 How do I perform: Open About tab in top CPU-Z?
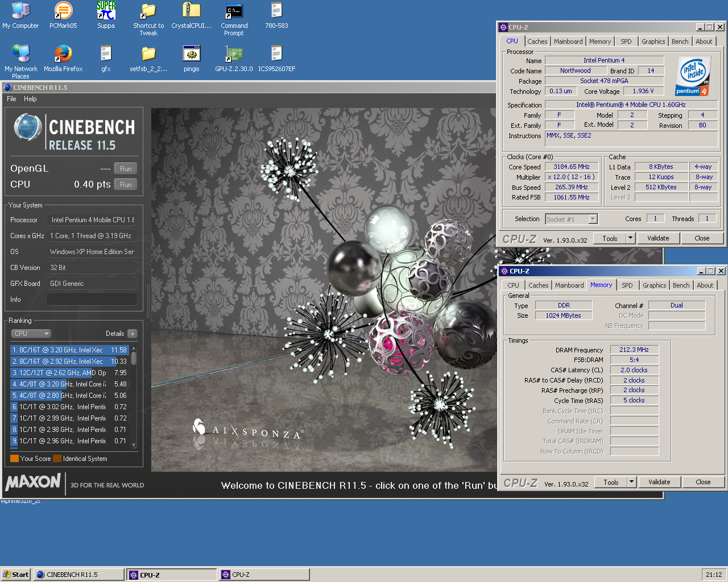tap(704, 41)
